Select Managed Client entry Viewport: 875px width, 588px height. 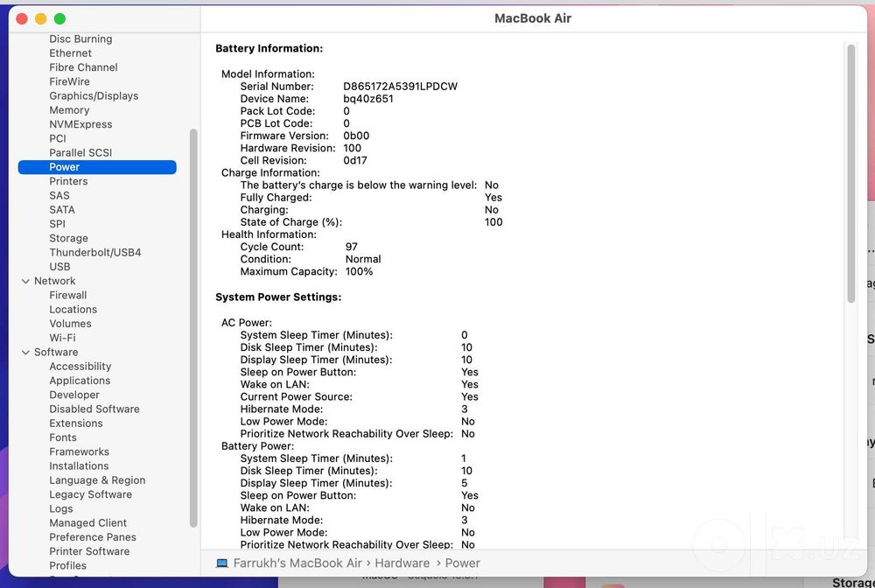(x=87, y=522)
